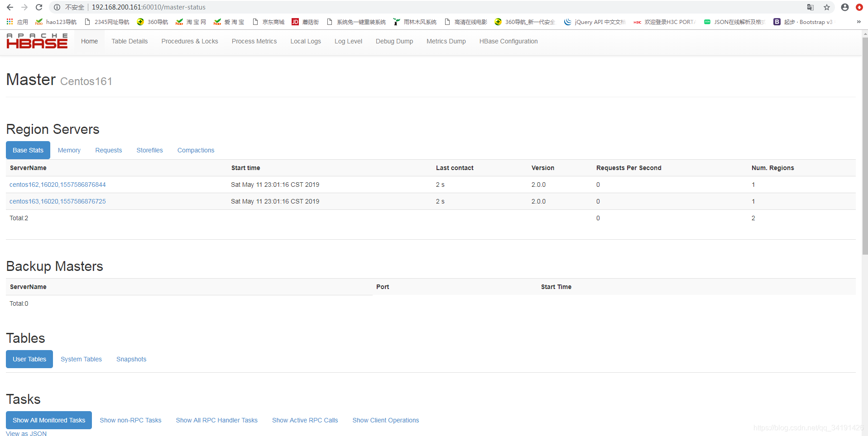Click the red update icon in browser toolbar

click(x=859, y=7)
